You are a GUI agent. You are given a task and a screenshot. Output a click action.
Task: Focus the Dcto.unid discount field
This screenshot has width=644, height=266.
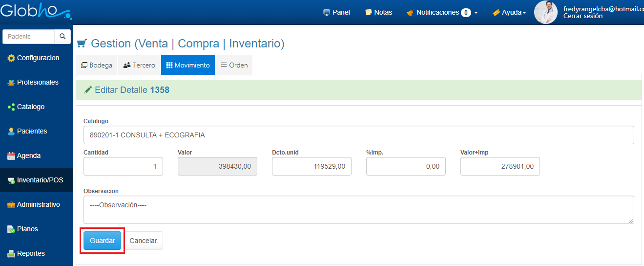click(311, 166)
